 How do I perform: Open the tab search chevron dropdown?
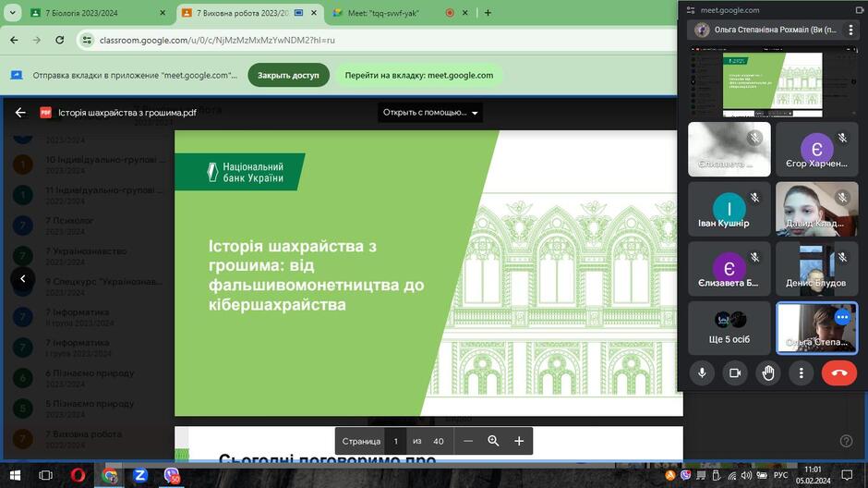tap(12, 13)
